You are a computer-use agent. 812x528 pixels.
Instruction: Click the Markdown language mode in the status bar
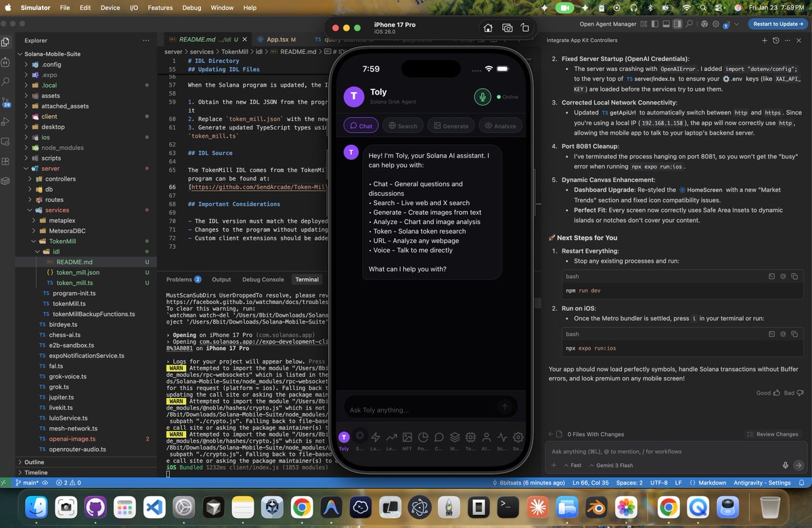coord(710,483)
